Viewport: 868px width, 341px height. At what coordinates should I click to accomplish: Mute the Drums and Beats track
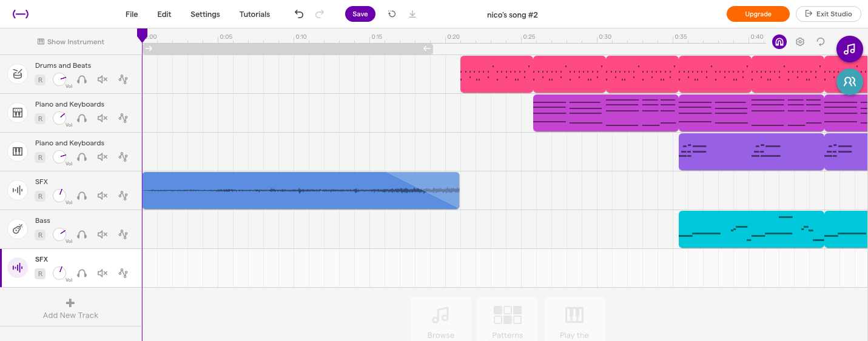pos(103,79)
